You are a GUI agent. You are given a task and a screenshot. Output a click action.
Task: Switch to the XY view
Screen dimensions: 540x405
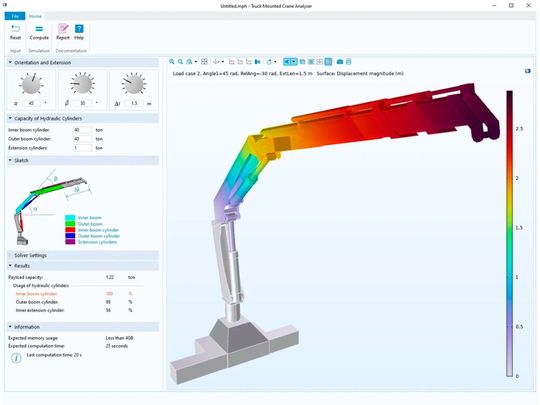[x=231, y=62]
